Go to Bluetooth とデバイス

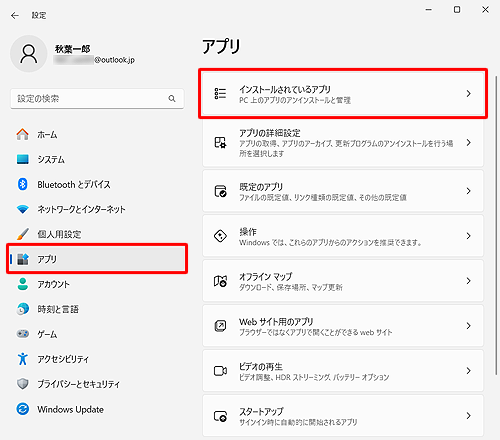coord(97,184)
